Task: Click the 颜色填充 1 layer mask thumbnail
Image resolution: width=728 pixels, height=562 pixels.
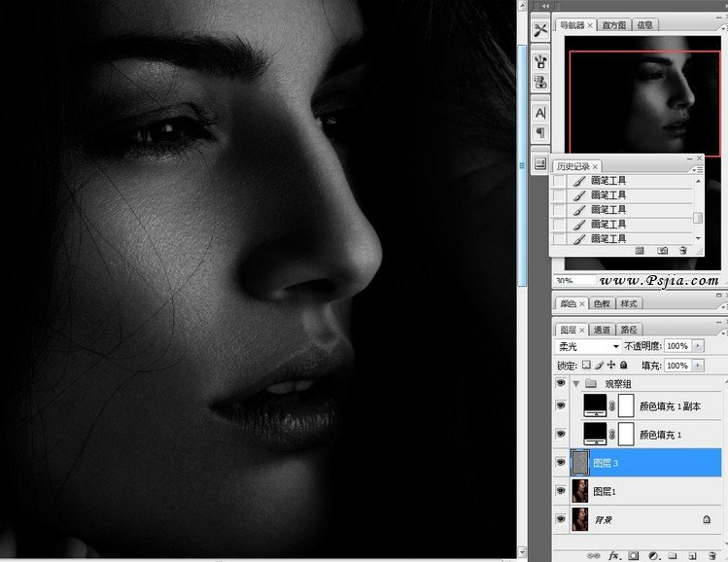Action: [x=626, y=433]
